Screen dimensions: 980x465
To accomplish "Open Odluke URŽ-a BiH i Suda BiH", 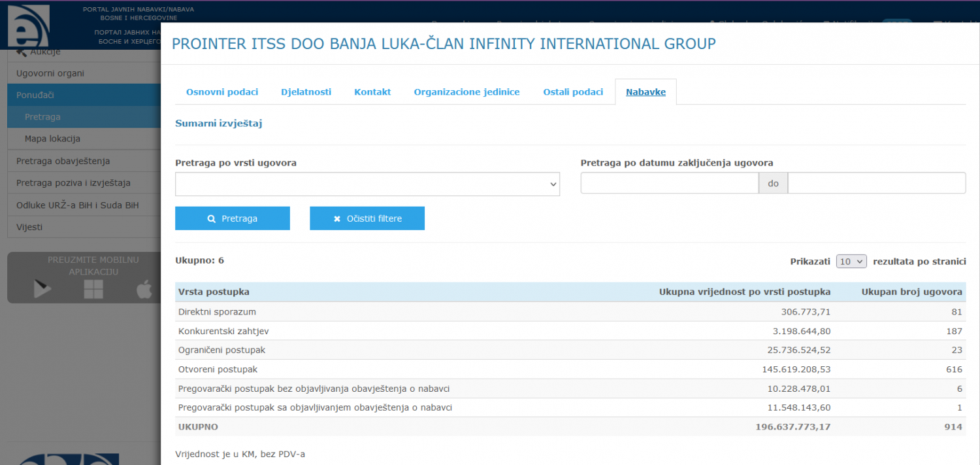I will (x=84, y=205).
